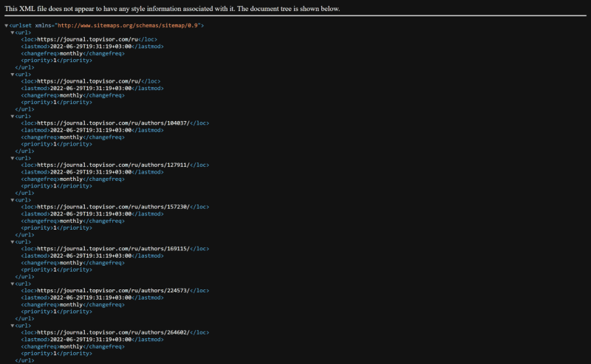The width and height of the screenshot is (591, 364).
Task: Collapse the url entry for authors/264602
Action: pyautogui.click(x=13, y=326)
